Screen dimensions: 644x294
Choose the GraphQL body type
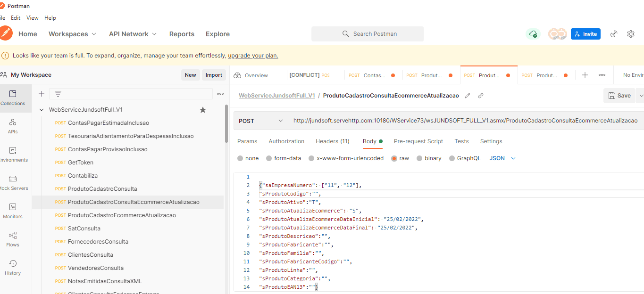452,158
